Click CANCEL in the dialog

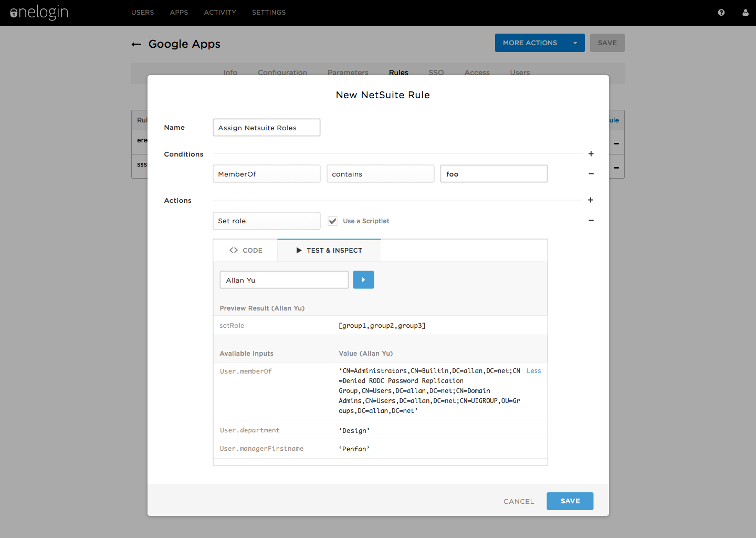point(519,502)
